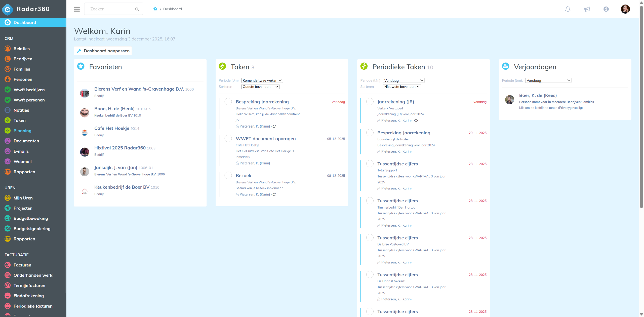
Task: Check off WWFT document opvragen task
Action: point(228,139)
